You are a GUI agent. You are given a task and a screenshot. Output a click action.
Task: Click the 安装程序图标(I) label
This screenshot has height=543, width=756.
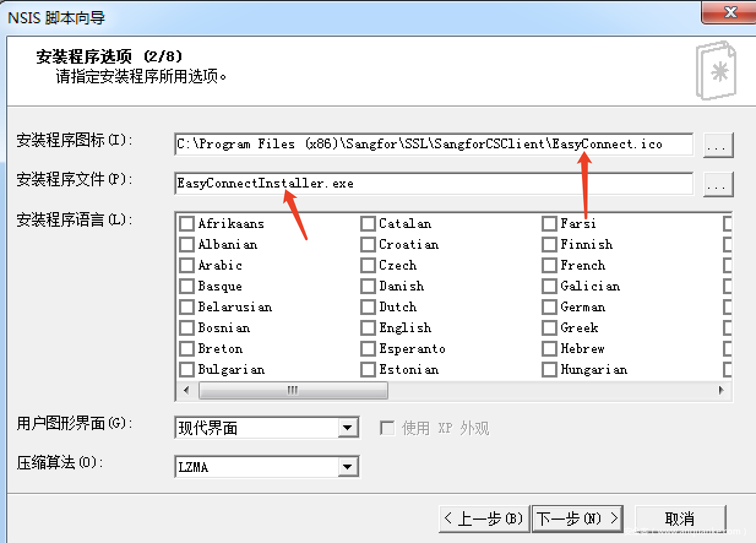pyautogui.click(x=74, y=141)
